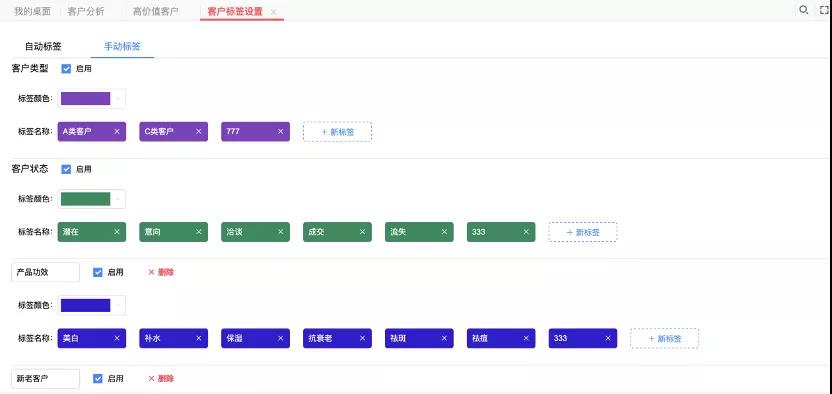Open search with the magnifier icon
Viewport: 832px width, 394px height.
[803, 10]
